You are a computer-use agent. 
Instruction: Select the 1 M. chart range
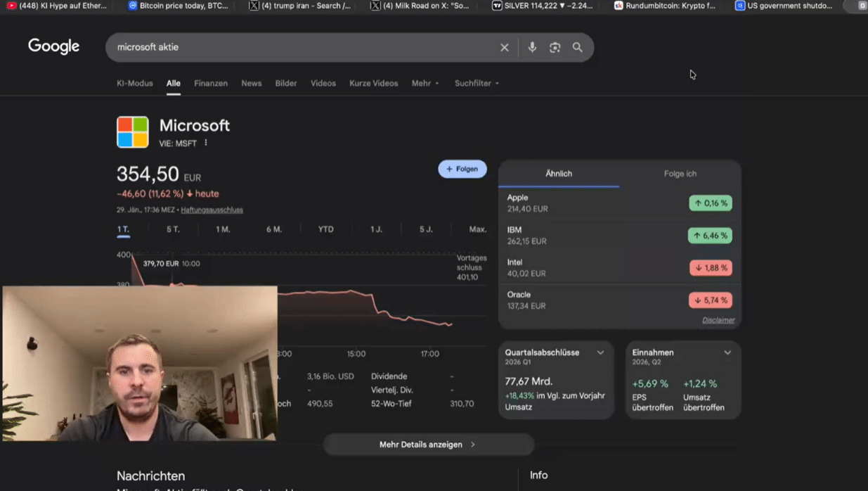click(223, 229)
